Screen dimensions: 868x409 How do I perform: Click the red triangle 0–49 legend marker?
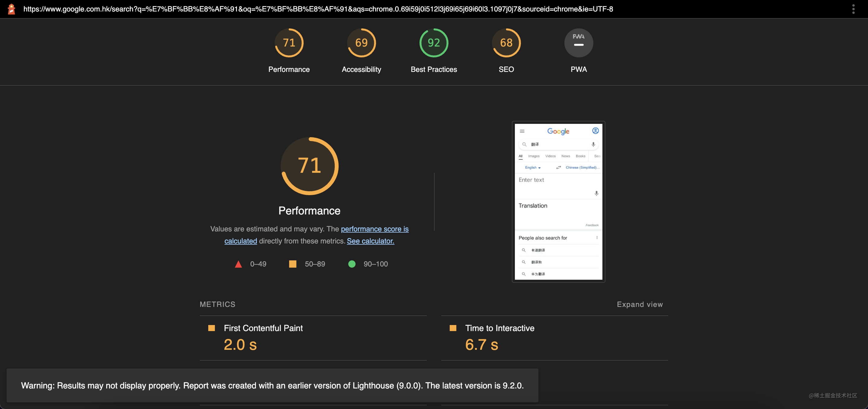(x=238, y=264)
